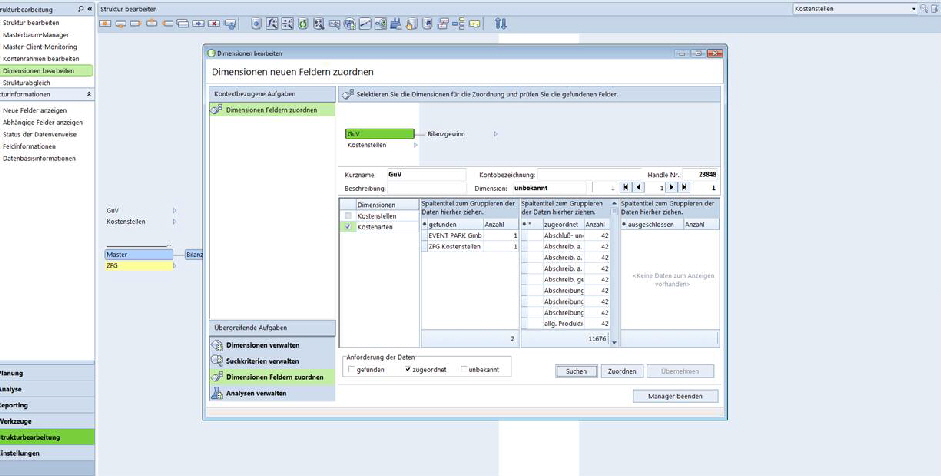Click the magnifier icon next to Kostenstellen dropdown

[924, 9]
